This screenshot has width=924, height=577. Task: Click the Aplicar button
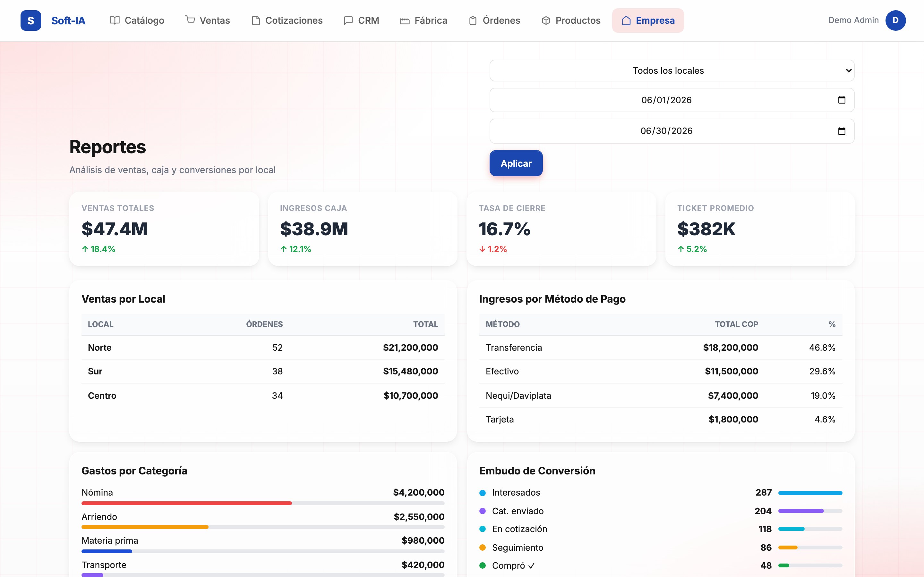click(x=516, y=163)
